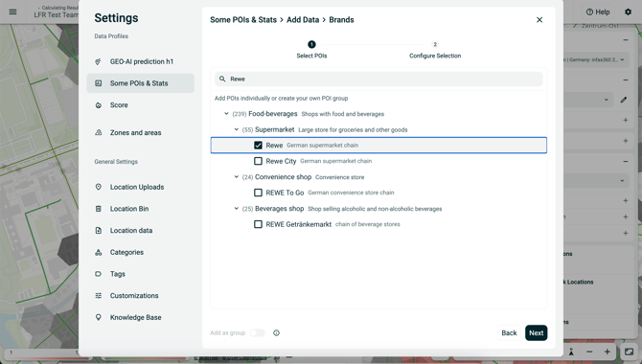Select the Beverages shop row label
Image resolution: width=642 pixels, height=364 pixels.
pos(279,209)
